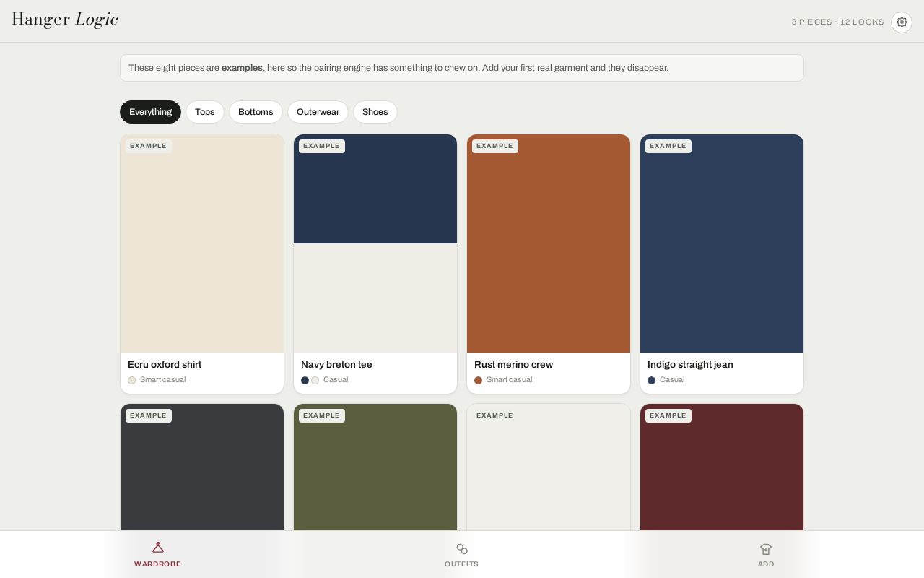Click the '8 pieces · 12 looks' counter

837,22
